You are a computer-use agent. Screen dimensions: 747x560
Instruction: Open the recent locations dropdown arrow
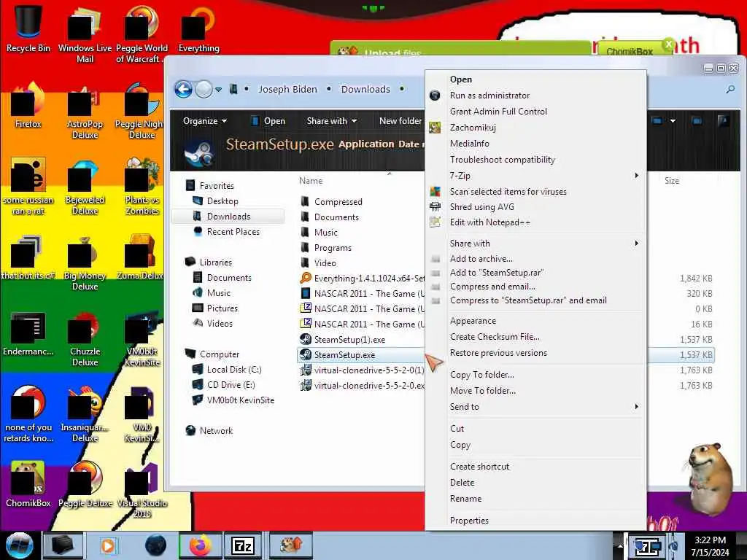coord(218,89)
